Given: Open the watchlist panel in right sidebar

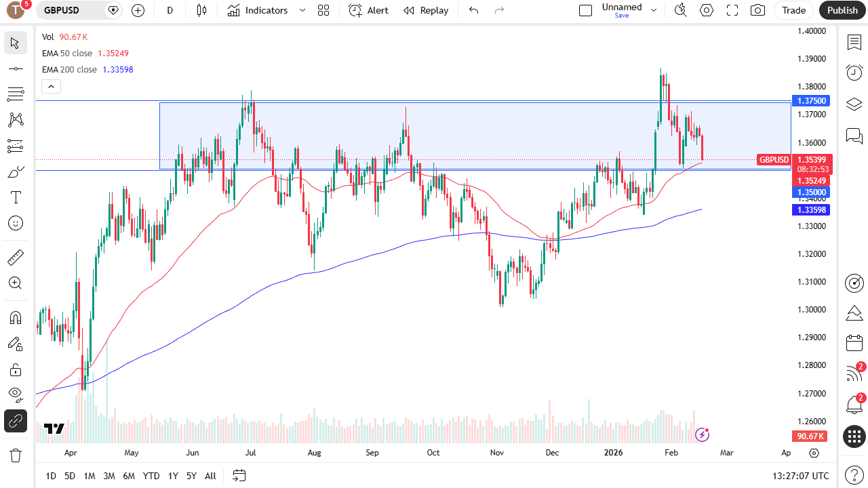Looking at the screenshot, I should coord(854,42).
